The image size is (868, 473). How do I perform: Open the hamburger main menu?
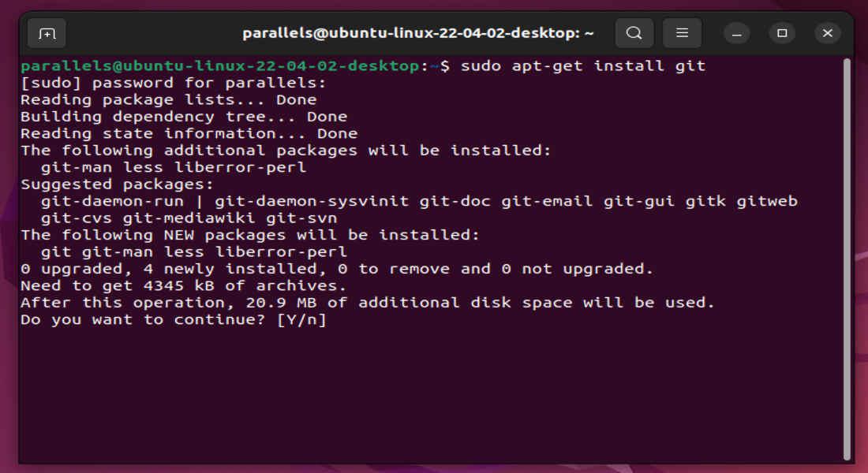(682, 33)
